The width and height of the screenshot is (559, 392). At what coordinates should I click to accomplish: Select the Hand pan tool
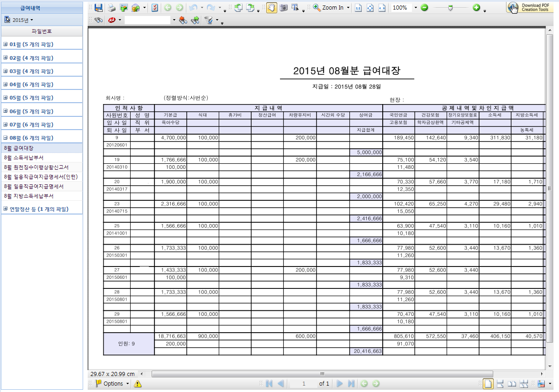(x=271, y=8)
